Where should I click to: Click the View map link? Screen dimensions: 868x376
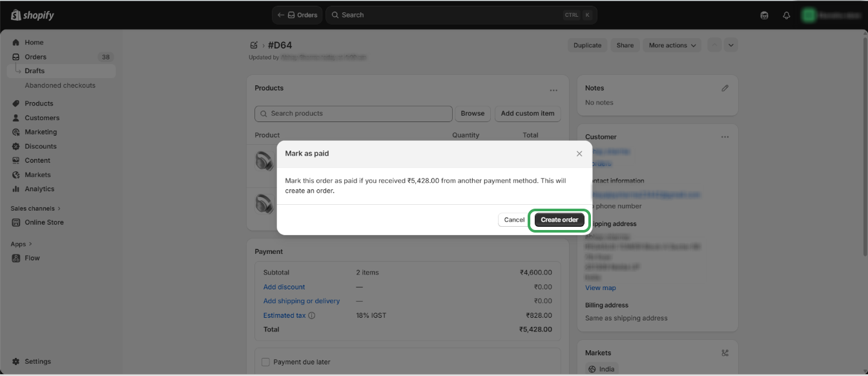(x=601, y=288)
